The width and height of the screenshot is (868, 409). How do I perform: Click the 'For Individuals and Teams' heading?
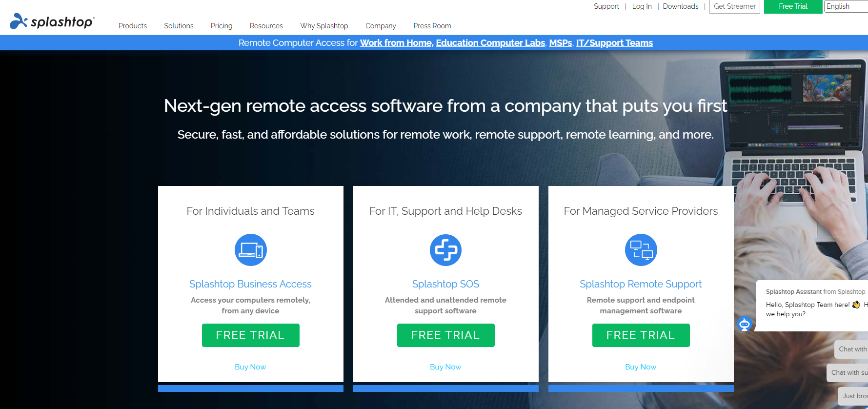[251, 211]
